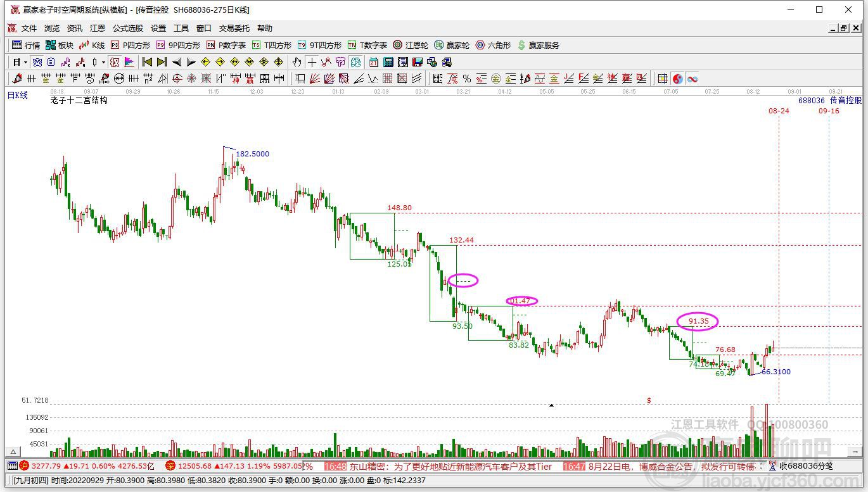Toggle the highlighted boxed 权 icon
The image size is (868, 492).
point(114,62)
